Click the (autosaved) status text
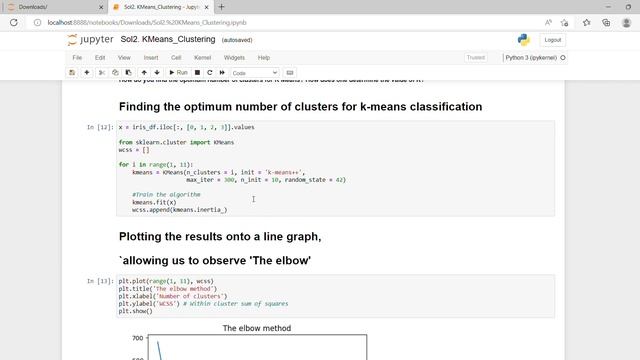Image resolution: width=640 pixels, height=360 pixels. pos(237,40)
